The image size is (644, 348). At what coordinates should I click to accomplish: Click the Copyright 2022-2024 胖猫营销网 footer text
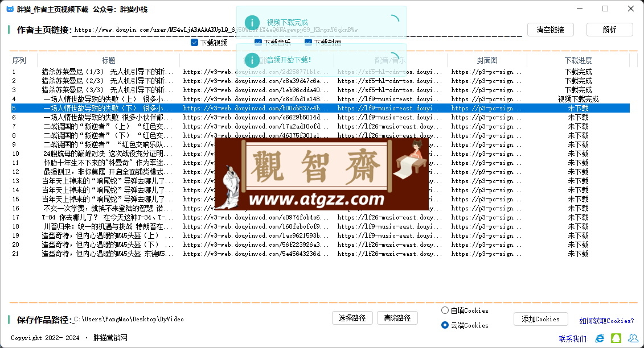point(69,338)
